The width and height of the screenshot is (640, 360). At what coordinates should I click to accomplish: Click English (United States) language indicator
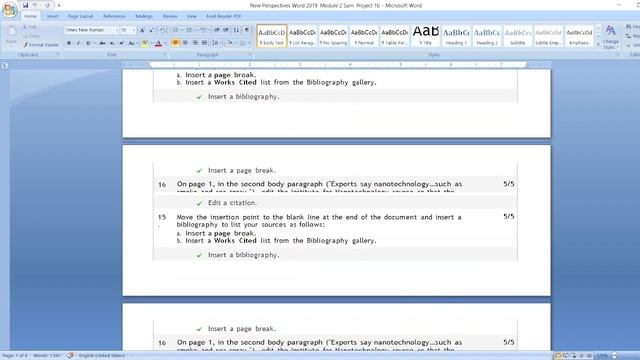(102, 356)
